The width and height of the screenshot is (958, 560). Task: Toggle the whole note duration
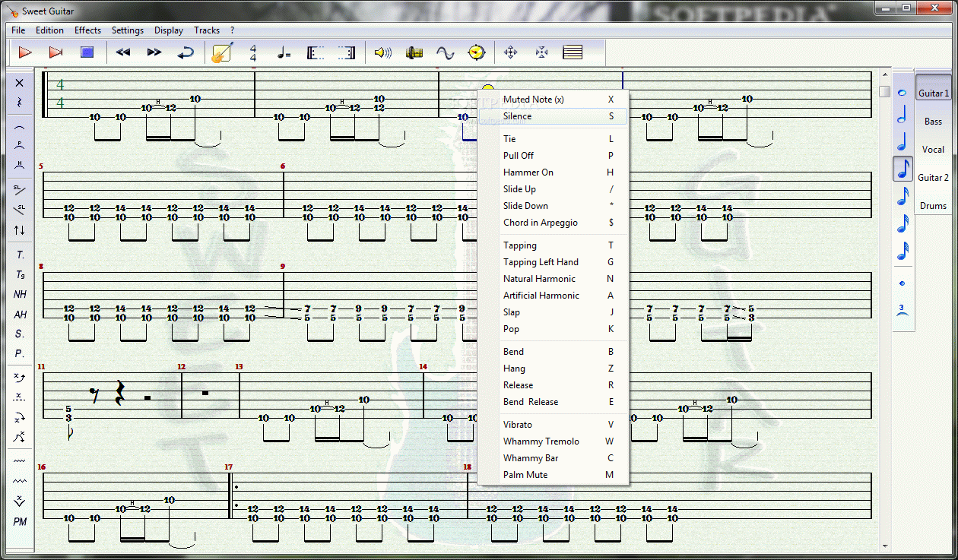coord(902,93)
